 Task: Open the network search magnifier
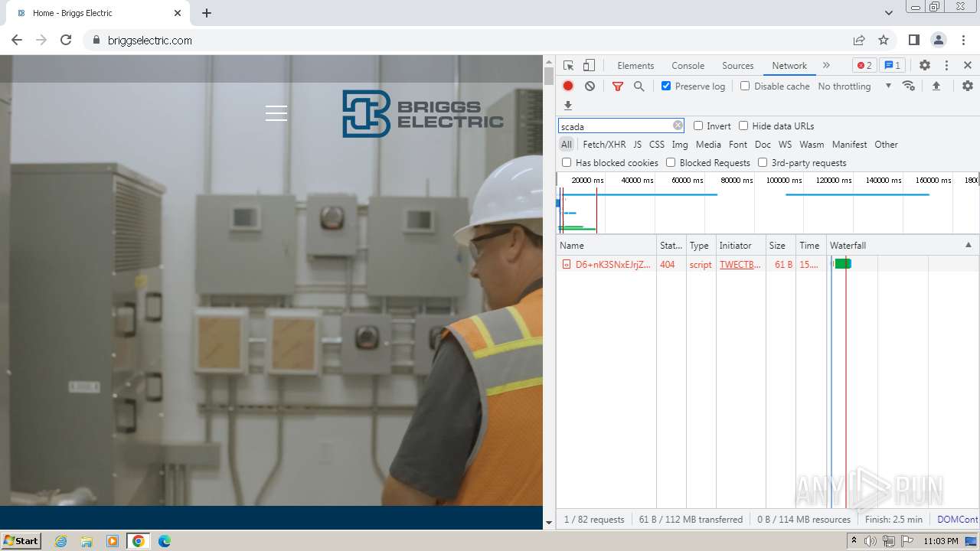tap(639, 86)
